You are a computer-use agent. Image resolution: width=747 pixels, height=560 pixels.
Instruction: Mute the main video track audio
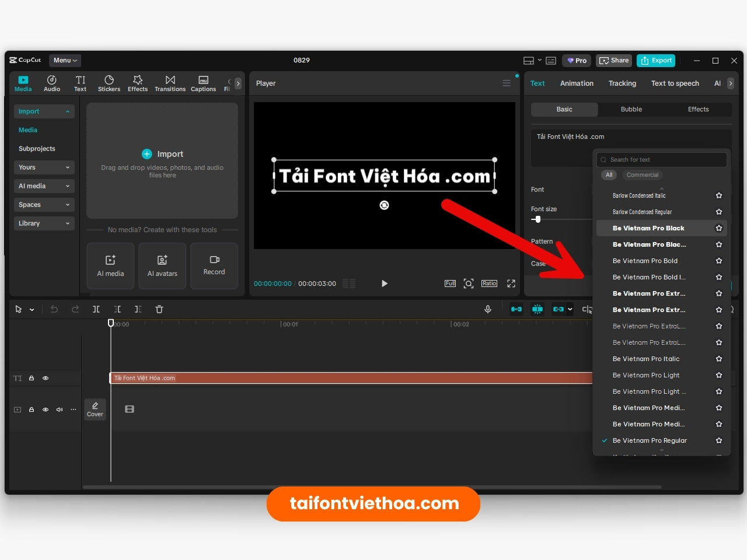[x=60, y=409]
